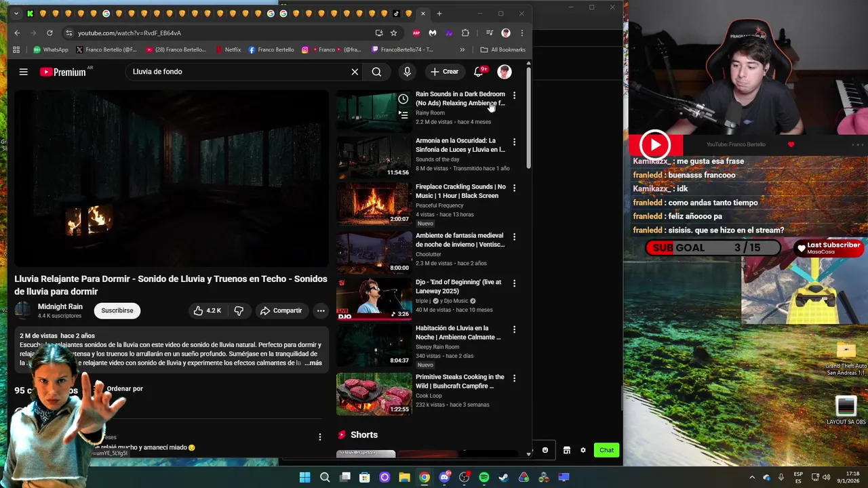Open a new Chrome tab

tap(439, 14)
